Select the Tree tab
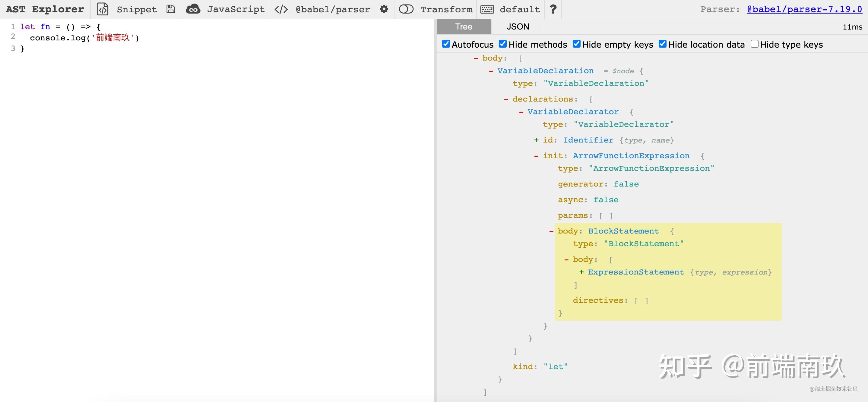The image size is (868, 402). pyautogui.click(x=464, y=27)
